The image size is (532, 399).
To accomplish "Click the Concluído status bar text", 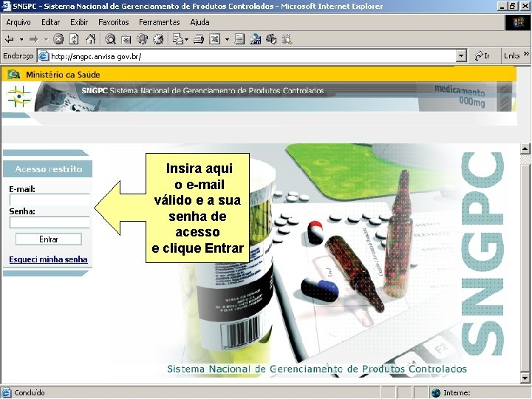I will [x=30, y=393].
